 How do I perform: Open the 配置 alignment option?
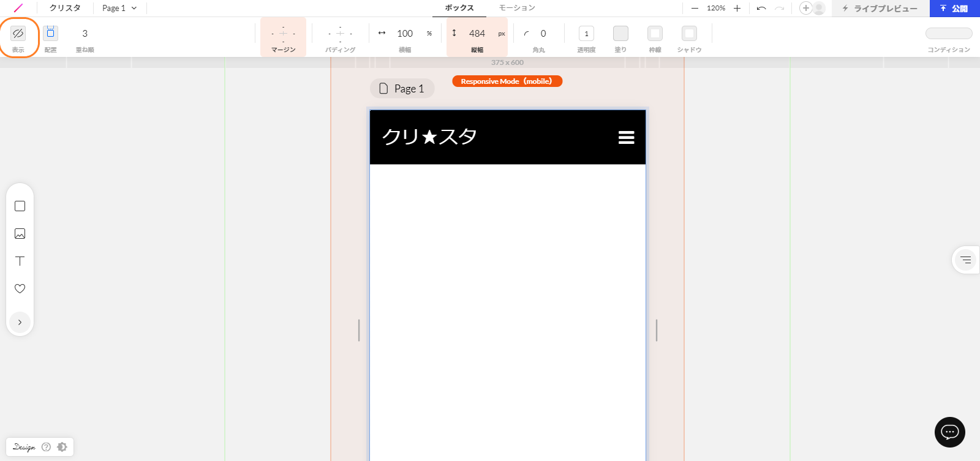tap(50, 33)
